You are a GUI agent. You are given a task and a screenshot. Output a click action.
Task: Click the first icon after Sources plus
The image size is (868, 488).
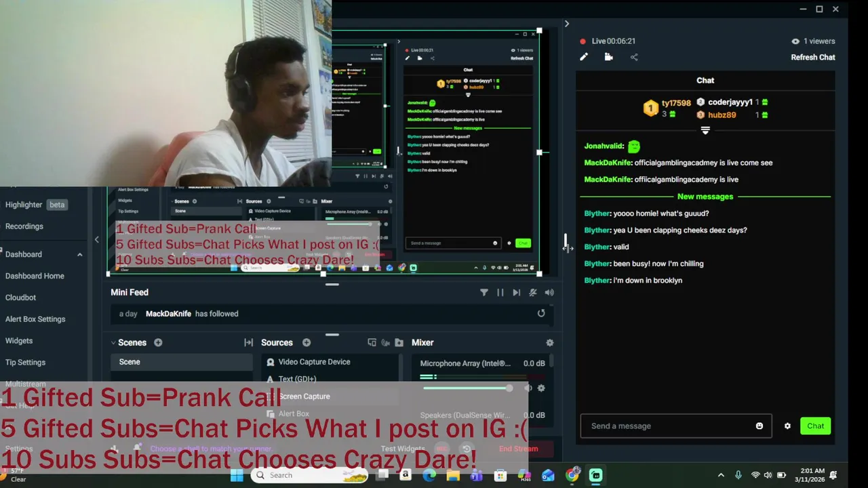tap(372, 342)
